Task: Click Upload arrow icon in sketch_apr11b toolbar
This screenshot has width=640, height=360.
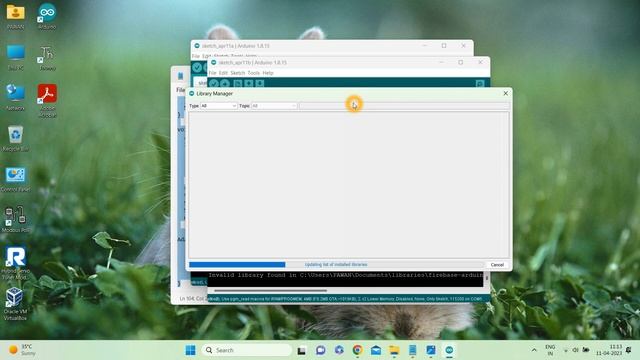Action: 225,83
